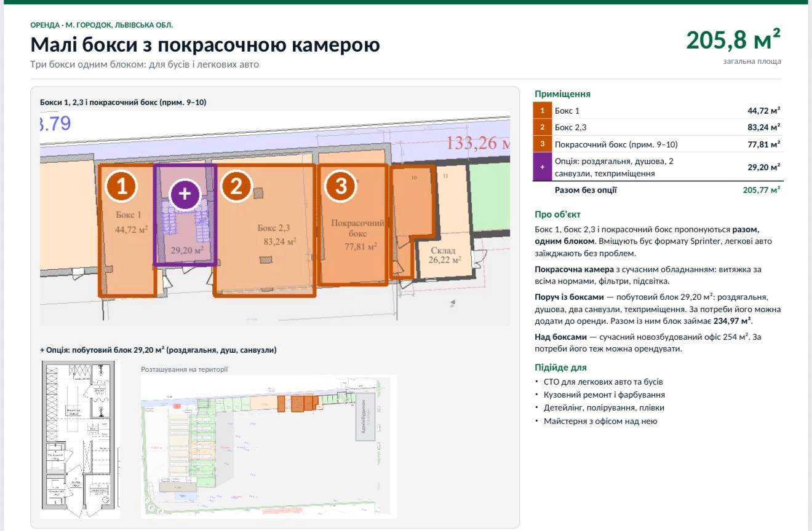Click the Кузовний ремонт і фарбування item
The image size is (812, 531).
[x=604, y=395]
